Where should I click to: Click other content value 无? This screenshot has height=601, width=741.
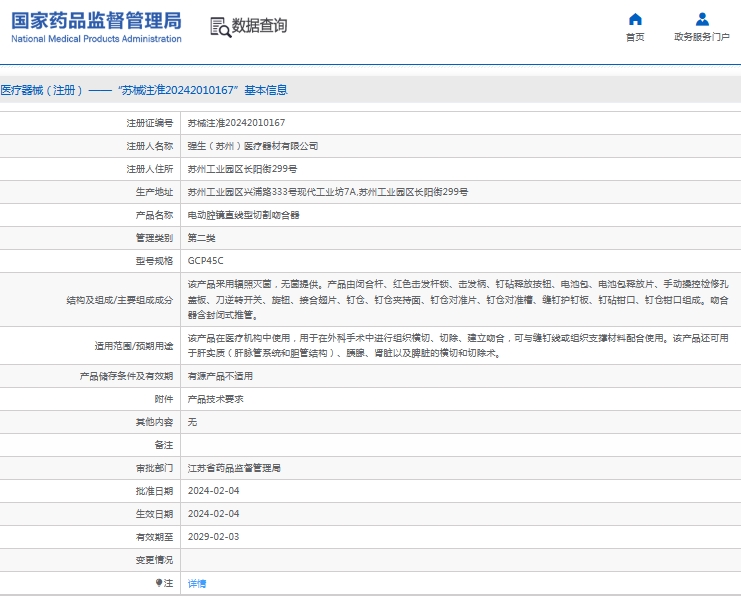[192, 422]
